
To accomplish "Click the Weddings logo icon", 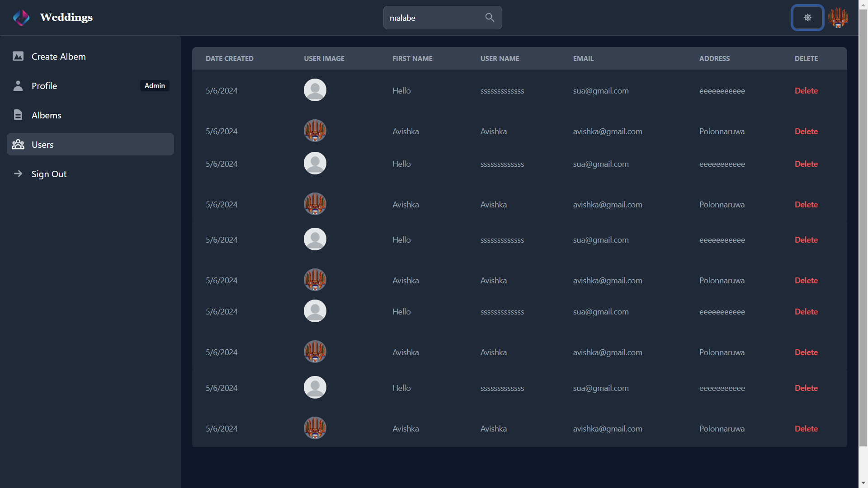I will coord(21,17).
